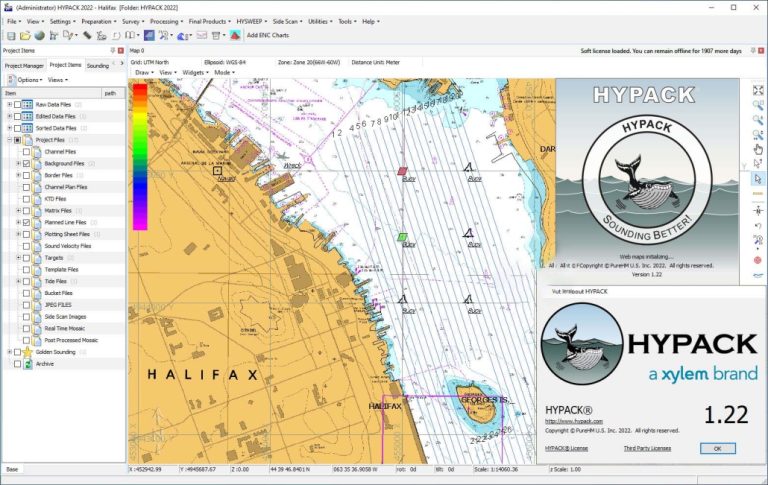Viewport: 768px width, 485px height.
Task: Click the 'Item' column header
Action: click(x=51, y=93)
